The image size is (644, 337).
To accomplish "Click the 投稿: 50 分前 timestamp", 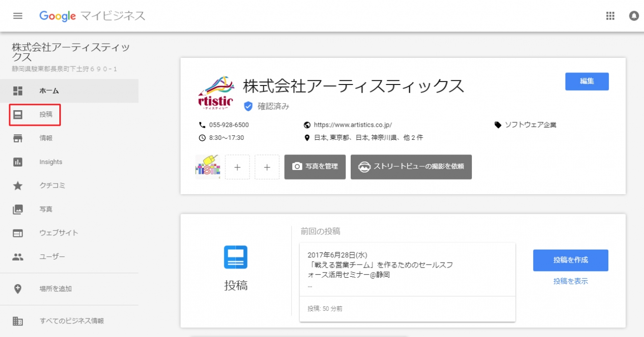I will click(326, 308).
